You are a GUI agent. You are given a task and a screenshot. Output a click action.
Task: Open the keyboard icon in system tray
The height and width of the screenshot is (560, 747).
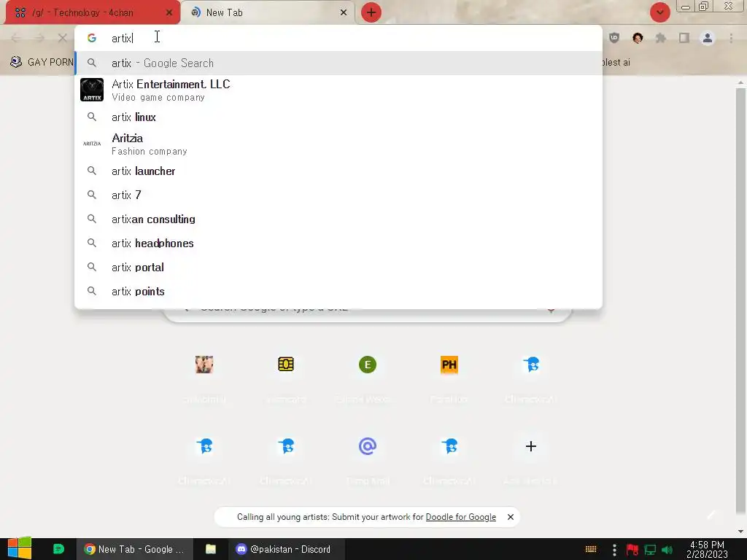(x=591, y=549)
